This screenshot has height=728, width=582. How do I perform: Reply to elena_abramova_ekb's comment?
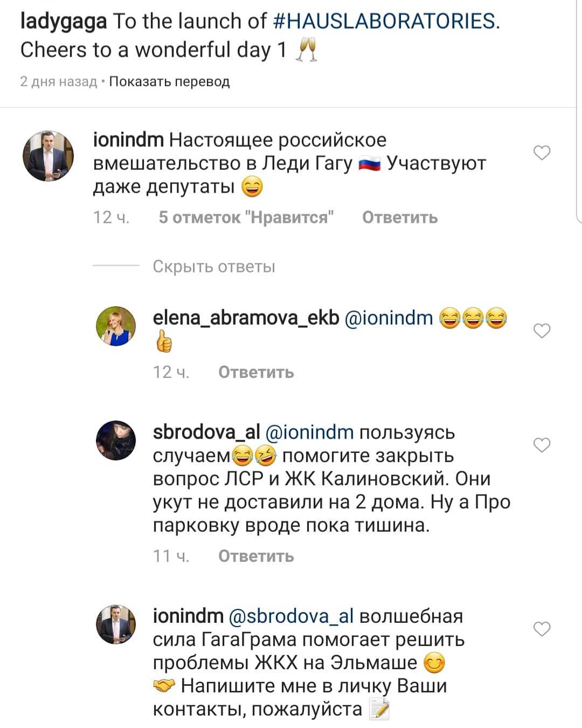click(x=256, y=372)
